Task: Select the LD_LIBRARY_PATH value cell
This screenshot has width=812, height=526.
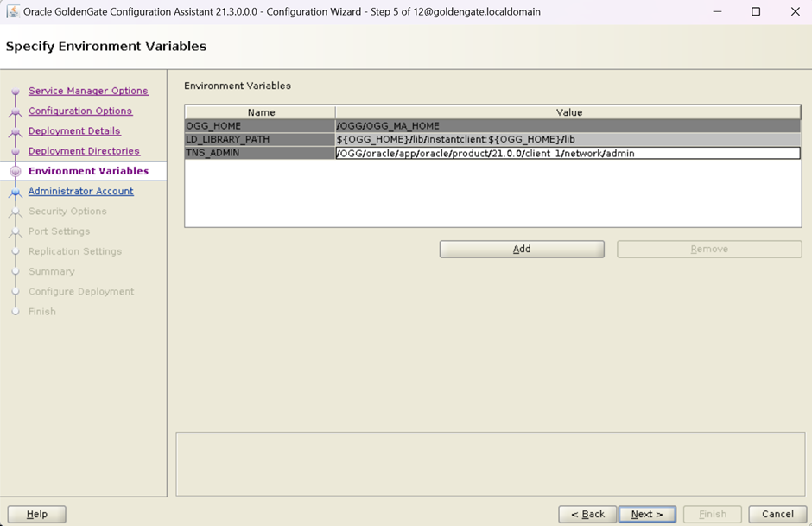Action: pos(568,140)
